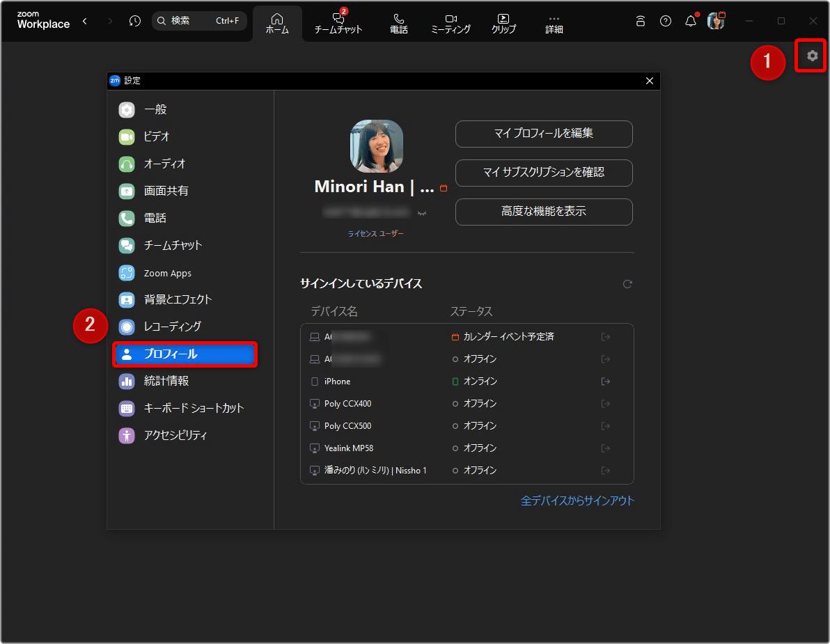Click the ステータス column header
830x644 pixels.
coord(471,311)
